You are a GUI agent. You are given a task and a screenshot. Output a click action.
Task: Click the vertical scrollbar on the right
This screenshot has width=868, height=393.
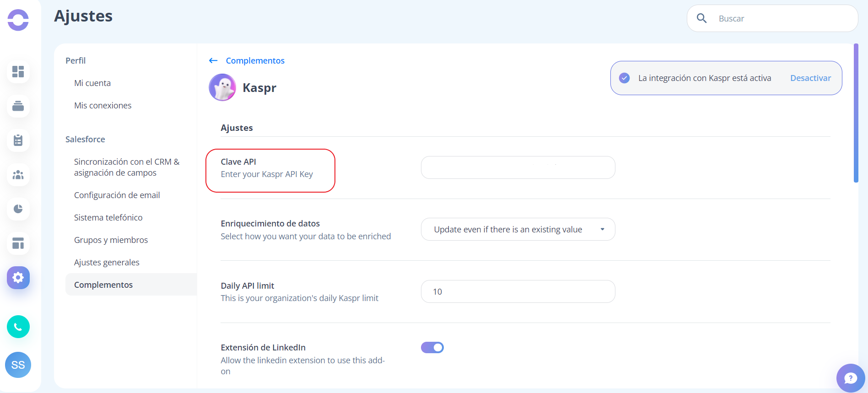[x=856, y=113]
